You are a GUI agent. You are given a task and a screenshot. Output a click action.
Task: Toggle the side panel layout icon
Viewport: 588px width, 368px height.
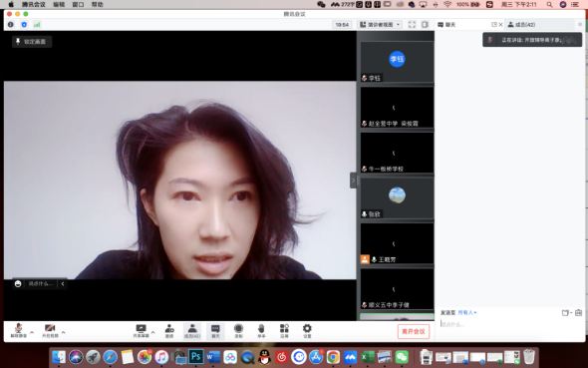click(425, 25)
